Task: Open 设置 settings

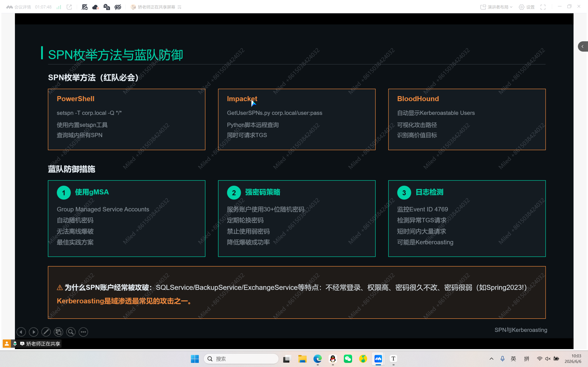Action: 527,7
